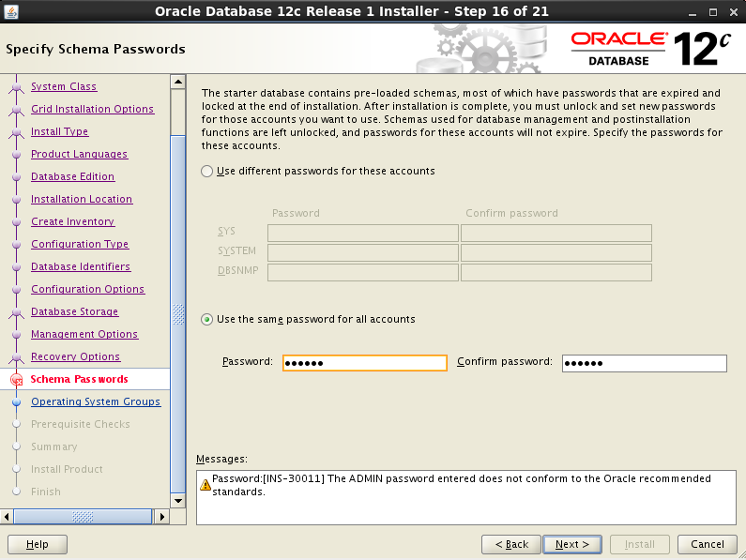This screenshot has width=746, height=560.
Task: Go to Configuration Options step
Action: coord(88,289)
